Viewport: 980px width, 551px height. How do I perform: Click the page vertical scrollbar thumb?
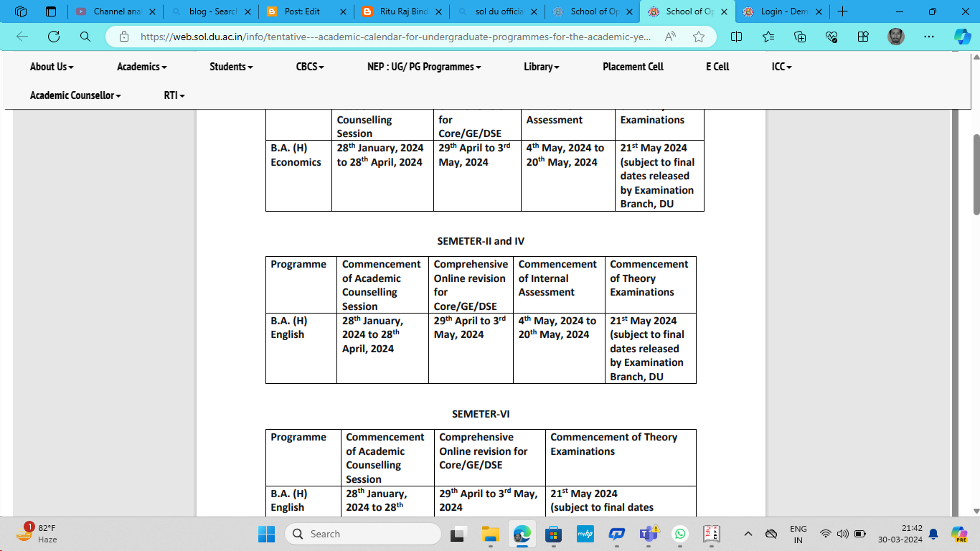pos(976,174)
